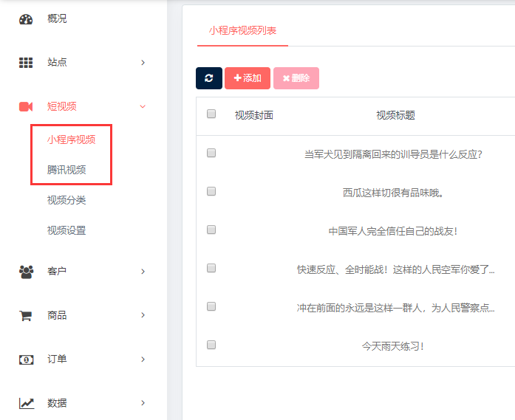Click the 添加 add button
The width and height of the screenshot is (515, 420).
tap(248, 78)
